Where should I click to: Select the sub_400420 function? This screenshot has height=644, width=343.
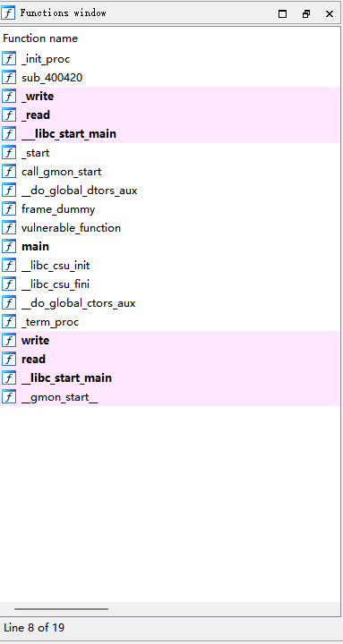(52, 78)
